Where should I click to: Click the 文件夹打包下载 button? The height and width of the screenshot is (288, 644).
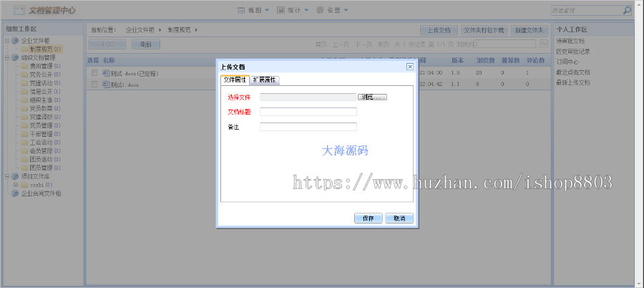[484, 30]
